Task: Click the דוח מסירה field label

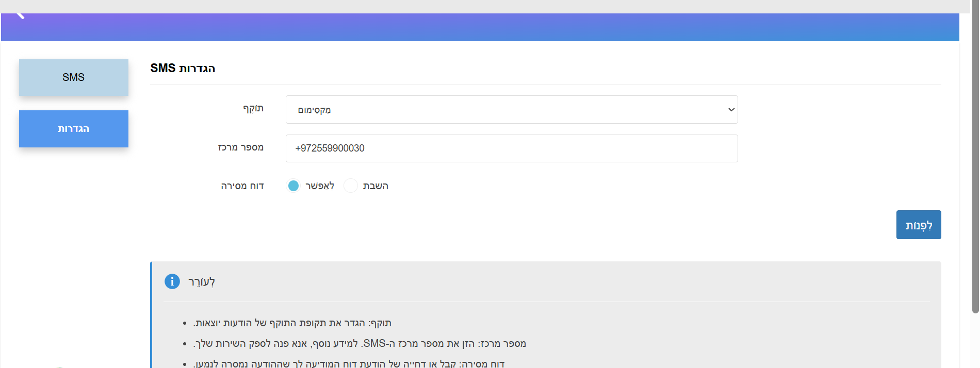Action: 242,186
